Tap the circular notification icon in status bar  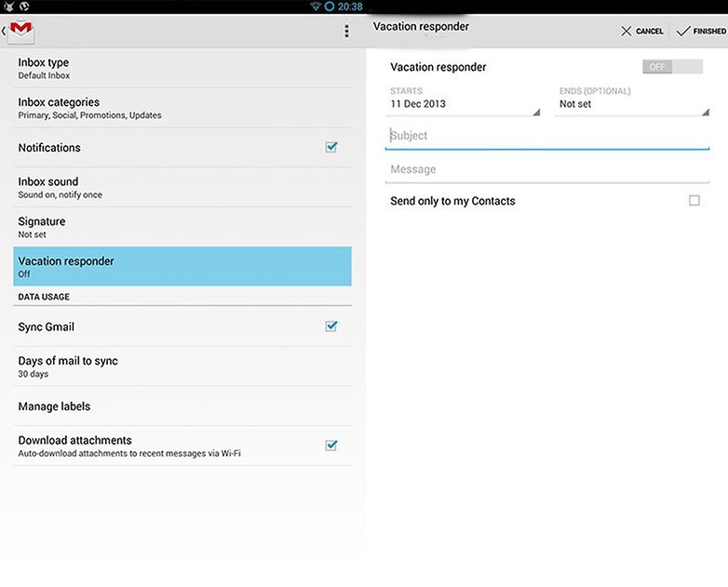click(x=24, y=6)
